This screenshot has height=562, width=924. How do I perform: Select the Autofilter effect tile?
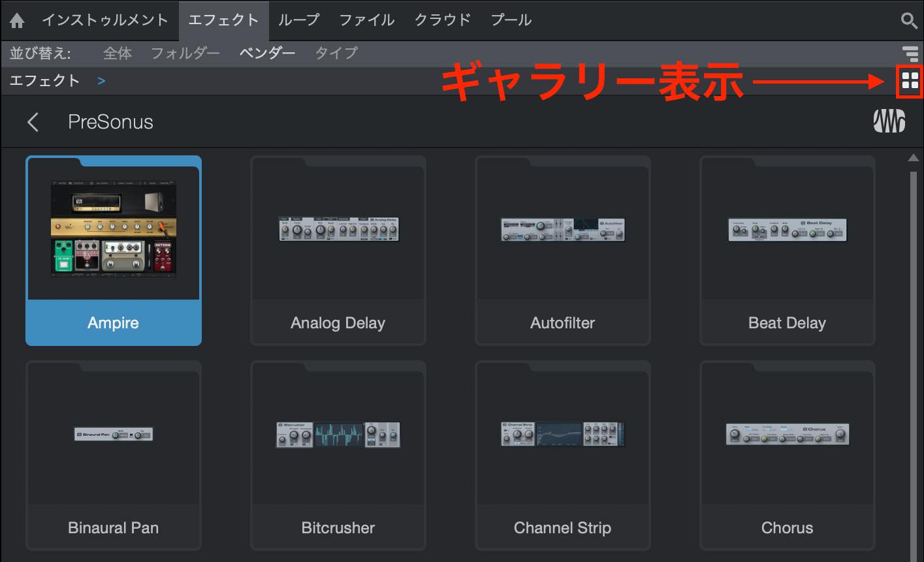(x=563, y=251)
